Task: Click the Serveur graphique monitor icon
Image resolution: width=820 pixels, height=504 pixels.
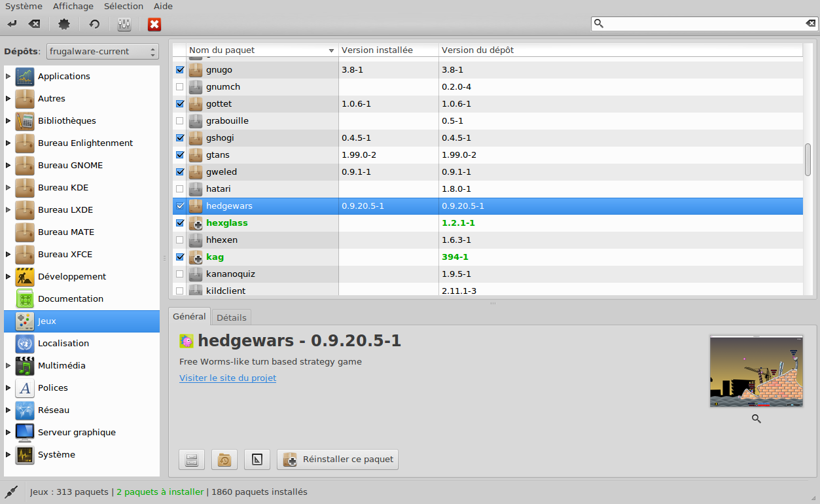Action: click(25, 433)
